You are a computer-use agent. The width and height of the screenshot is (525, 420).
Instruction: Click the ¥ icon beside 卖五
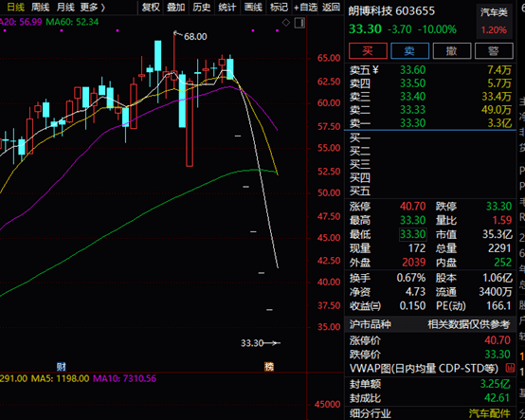[x=375, y=69]
